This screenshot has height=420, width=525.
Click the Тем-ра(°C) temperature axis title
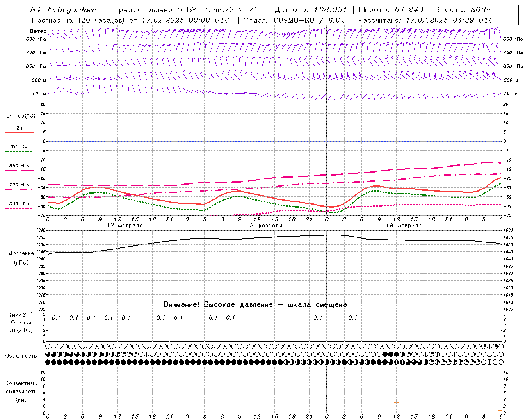(x=19, y=116)
